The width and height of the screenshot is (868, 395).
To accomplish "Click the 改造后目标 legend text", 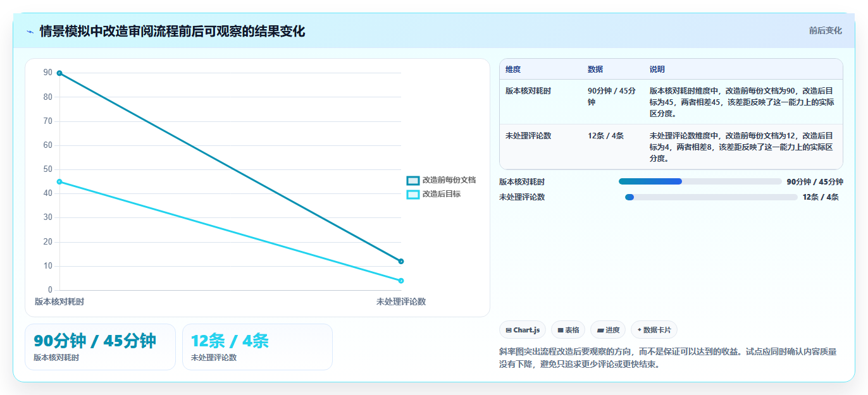I will tap(442, 194).
